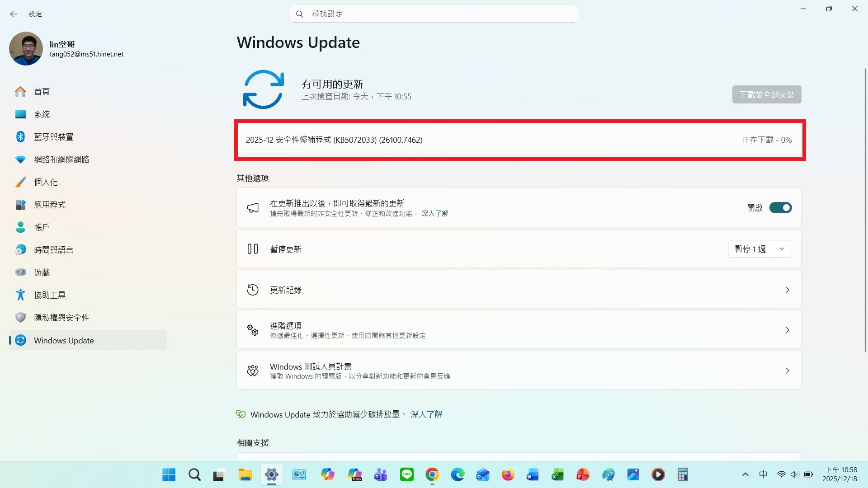Open LINE from the taskbar

(407, 474)
